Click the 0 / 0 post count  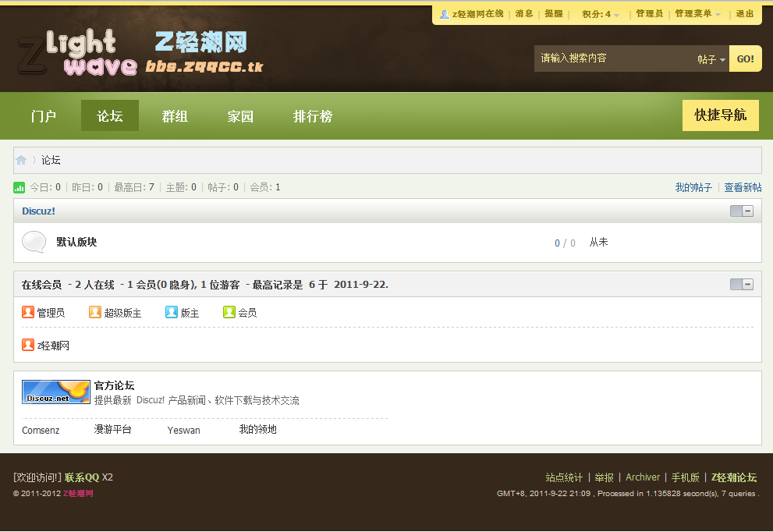point(565,243)
